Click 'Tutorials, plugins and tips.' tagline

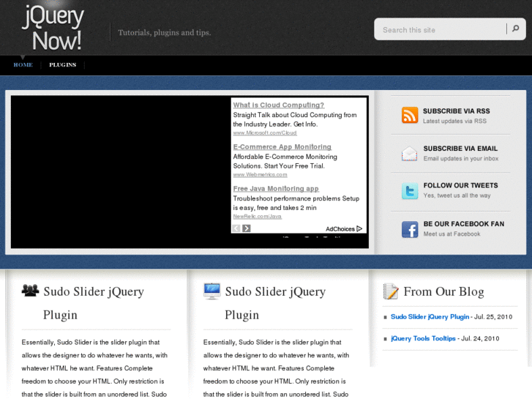(165, 33)
